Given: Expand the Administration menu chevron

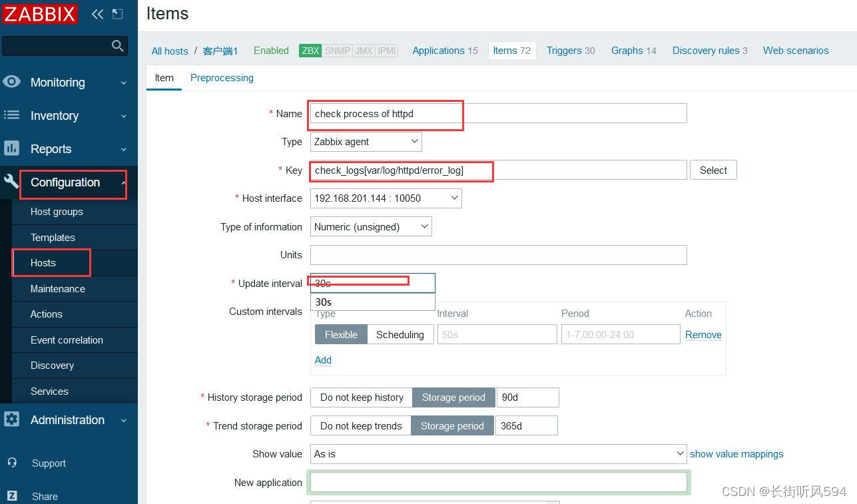Looking at the screenshot, I should 123,421.
